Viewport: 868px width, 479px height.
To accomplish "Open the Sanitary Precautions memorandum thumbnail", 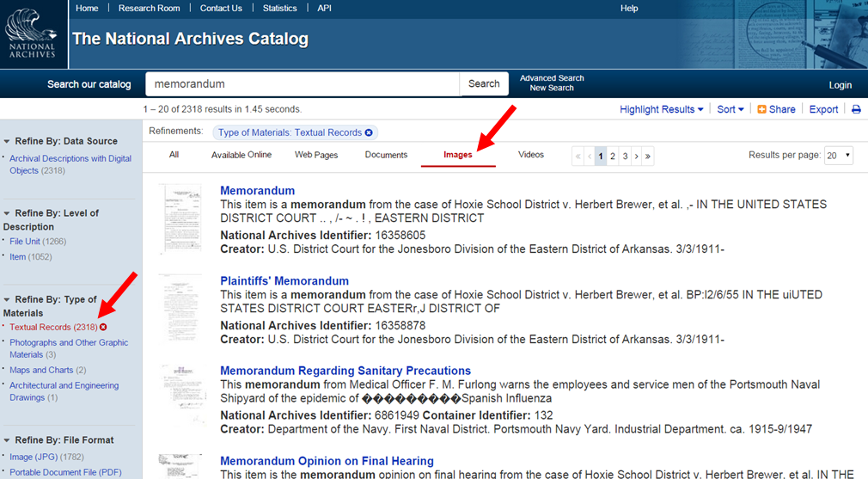I will [183, 394].
